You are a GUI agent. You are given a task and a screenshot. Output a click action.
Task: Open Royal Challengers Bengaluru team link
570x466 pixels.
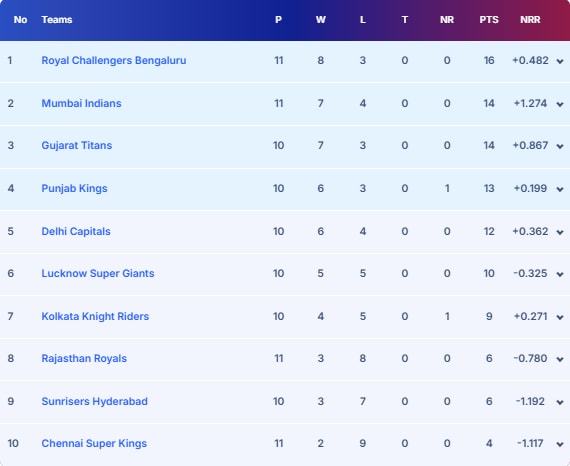[x=114, y=60]
